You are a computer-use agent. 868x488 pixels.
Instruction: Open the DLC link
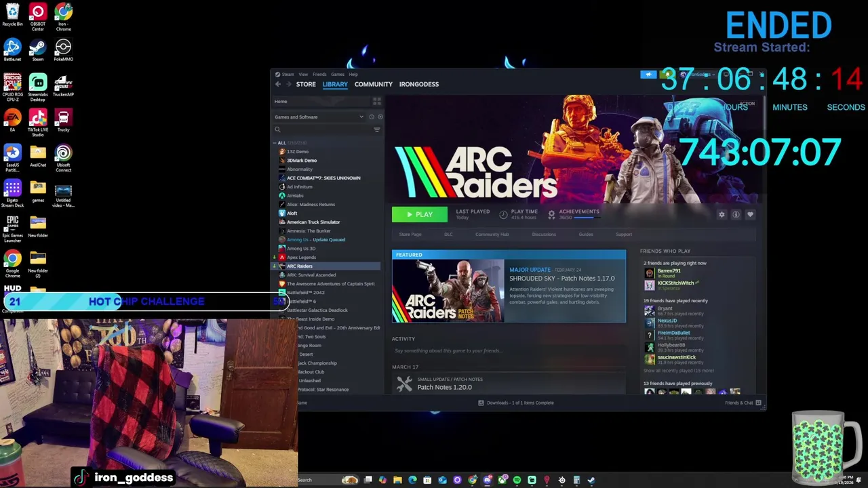tap(448, 235)
